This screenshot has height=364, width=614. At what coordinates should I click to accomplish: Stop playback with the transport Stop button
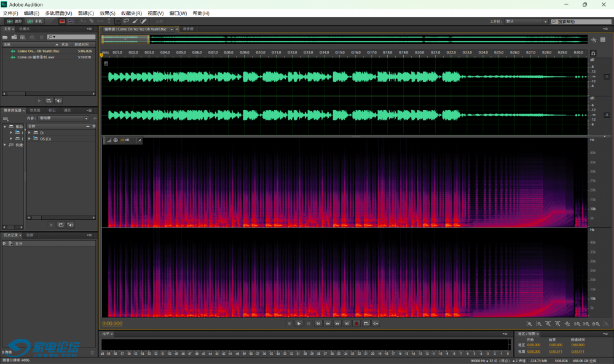(289, 323)
